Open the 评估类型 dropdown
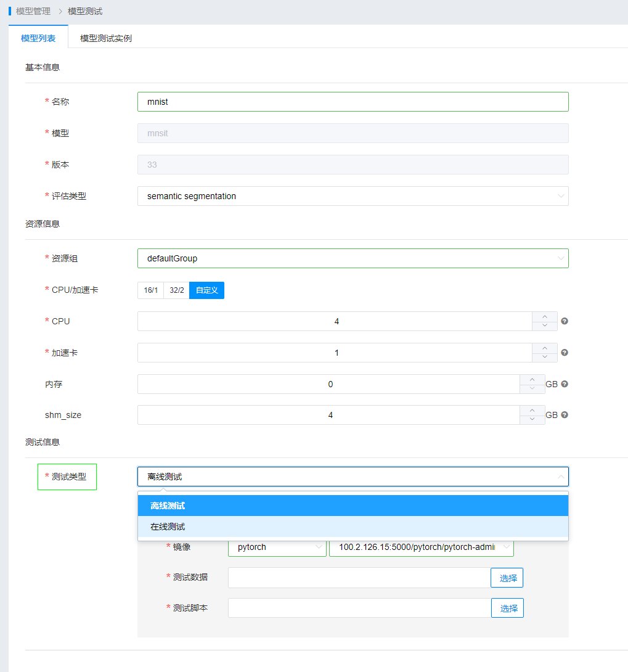The image size is (628, 672). [x=353, y=196]
